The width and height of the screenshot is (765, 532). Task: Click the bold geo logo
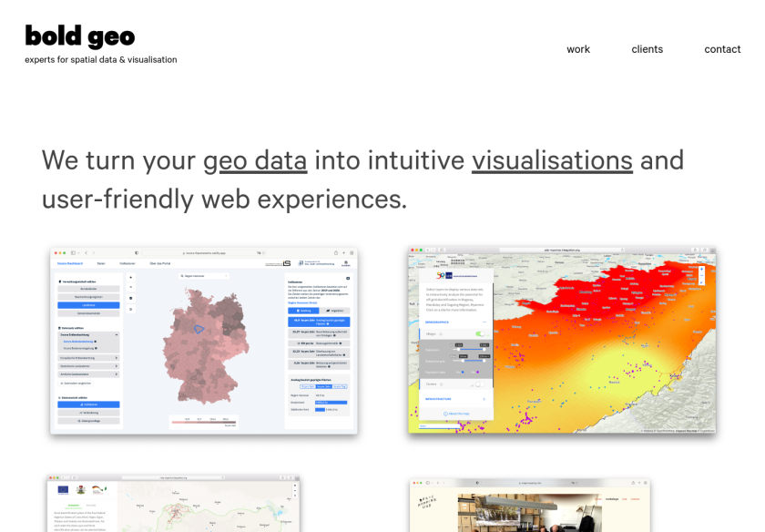coord(80,36)
